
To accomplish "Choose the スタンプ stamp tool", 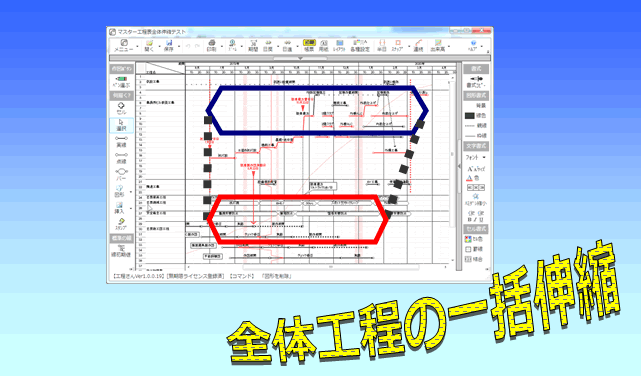I will pyautogui.click(x=121, y=224).
